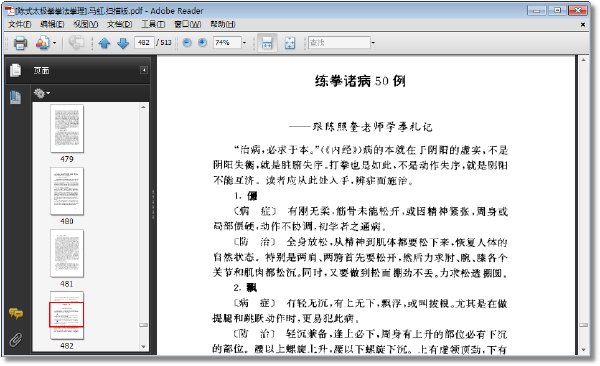Click the Adobe Reader PDF title icon
Image resolution: width=600 pixels, height=366 pixels.
pos(10,10)
